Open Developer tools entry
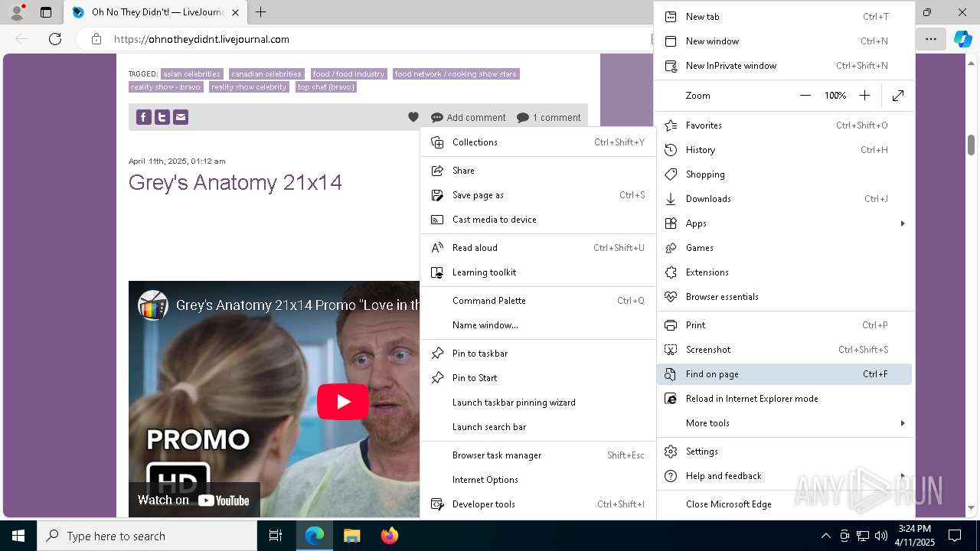The height and width of the screenshot is (551, 980). (x=538, y=504)
